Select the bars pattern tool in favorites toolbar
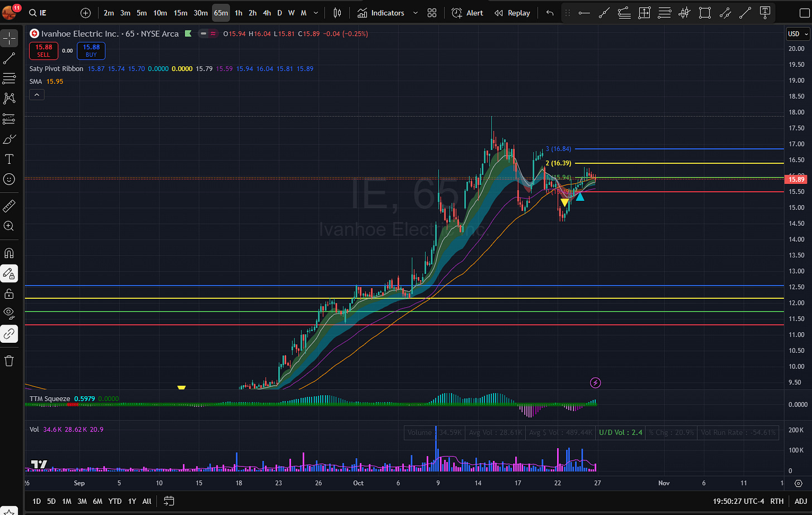The height and width of the screenshot is (515, 812). 685,13
